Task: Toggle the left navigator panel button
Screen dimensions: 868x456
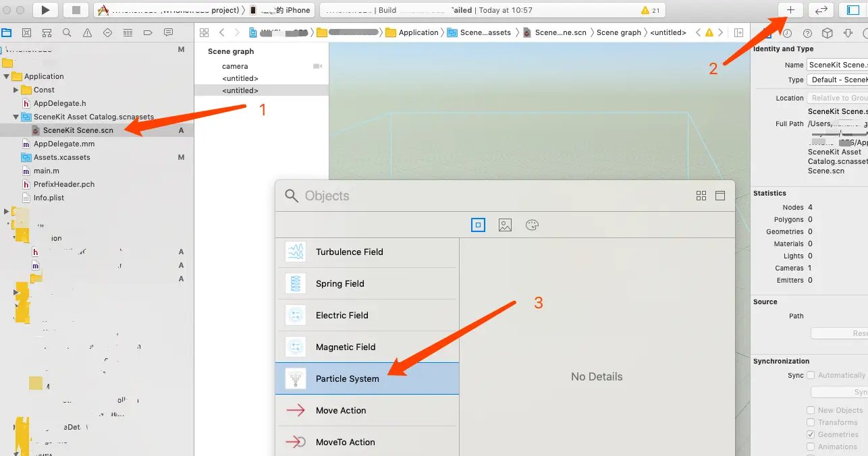Action: pos(853,10)
